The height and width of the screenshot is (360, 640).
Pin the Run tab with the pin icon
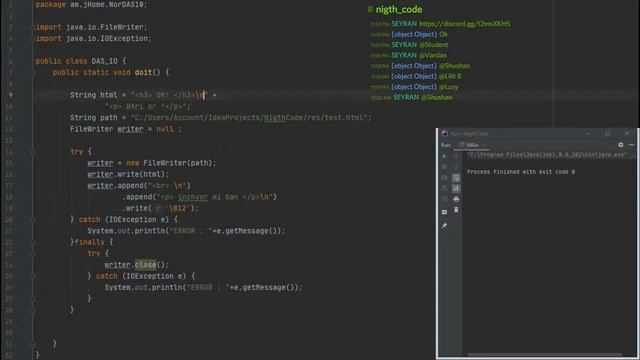tap(444, 226)
